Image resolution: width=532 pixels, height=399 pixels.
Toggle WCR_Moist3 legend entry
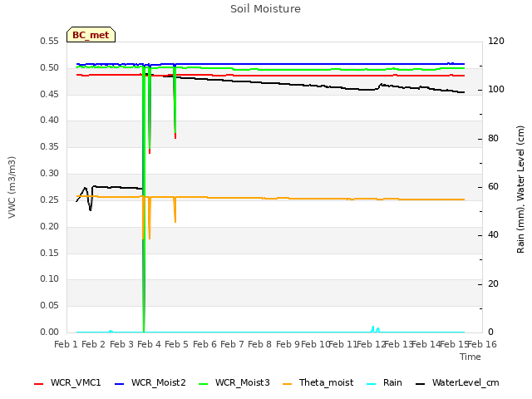point(234,382)
